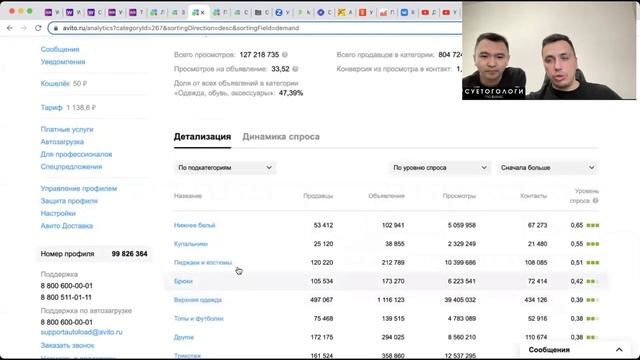Click the demand indicator dots for 0,55

coord(593,244)
